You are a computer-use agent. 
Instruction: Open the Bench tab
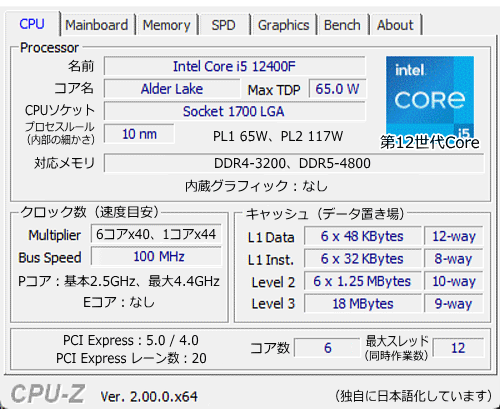coord(342,25)
